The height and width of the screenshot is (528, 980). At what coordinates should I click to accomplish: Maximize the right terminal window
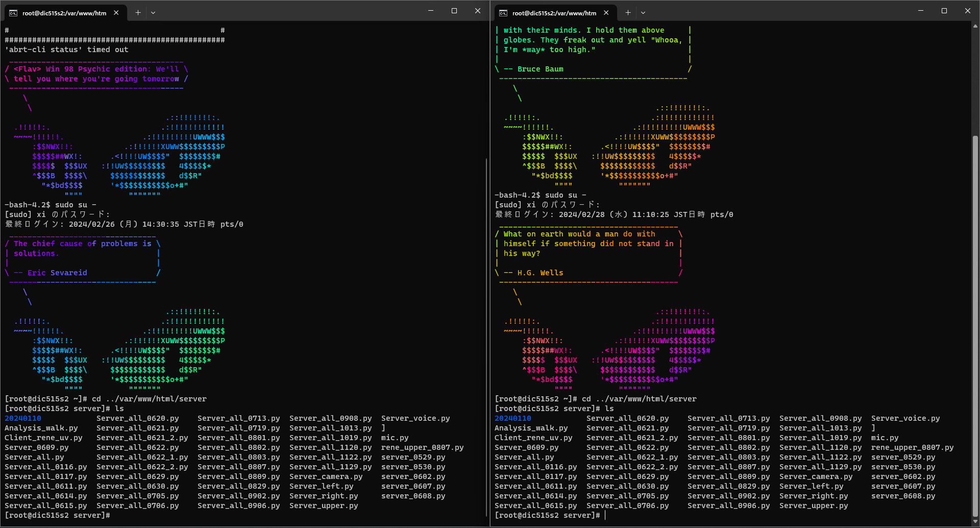[x=944, y=11]
